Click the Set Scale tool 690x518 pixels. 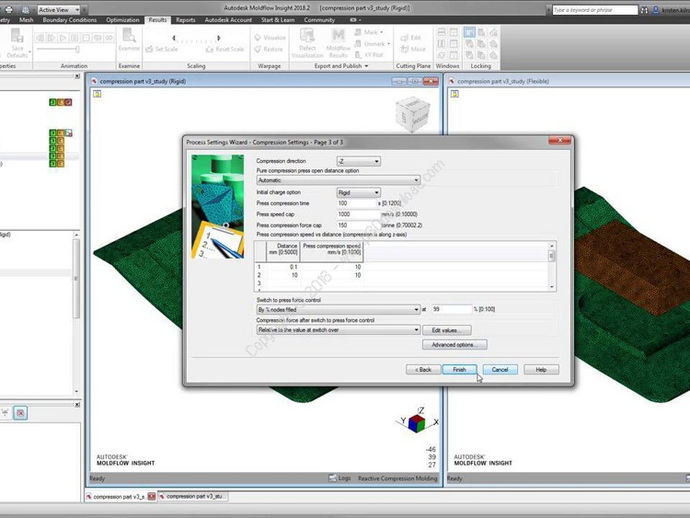click(162, 49)
